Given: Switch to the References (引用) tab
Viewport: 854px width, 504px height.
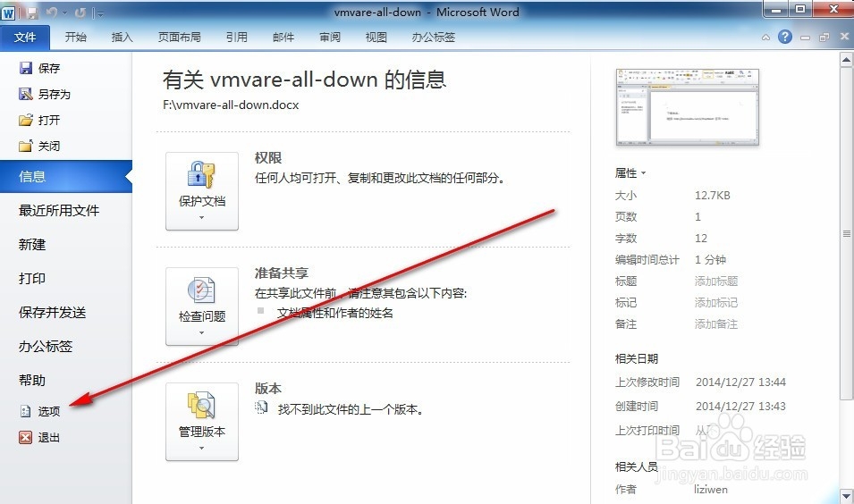Looking at the screenshot, I should (x=237, y=37).
